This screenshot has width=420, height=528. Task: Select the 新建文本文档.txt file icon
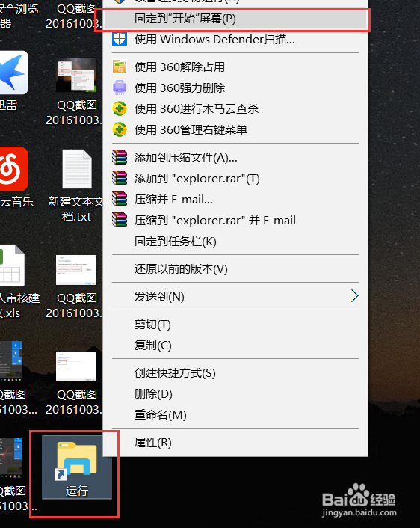pyautogui.click(x=77, y=169)
